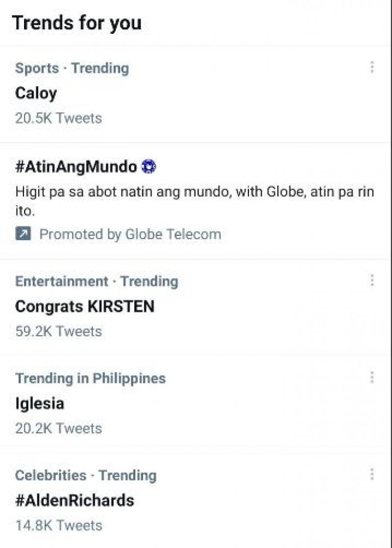Click the Trending in Philippines label

tap(90, 378)
